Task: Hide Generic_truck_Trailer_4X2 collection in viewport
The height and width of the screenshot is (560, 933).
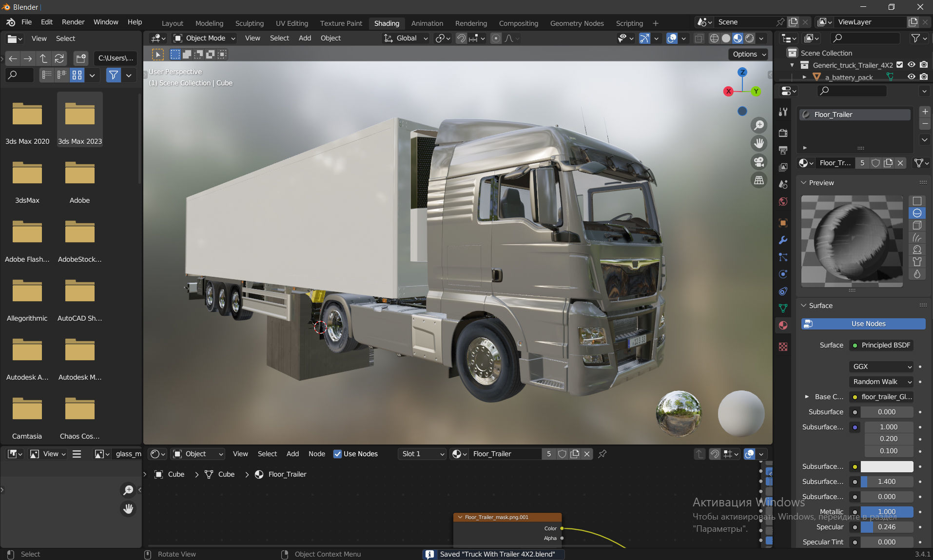Action: [x=911, y=65]
